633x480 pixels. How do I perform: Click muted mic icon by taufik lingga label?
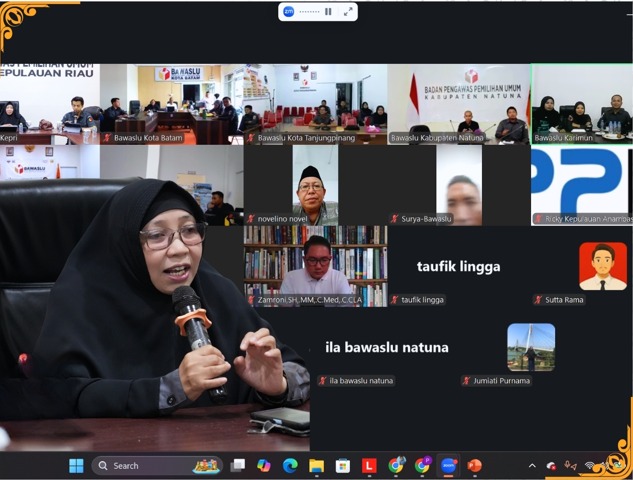pyautogui.click(x=395, y=300)
